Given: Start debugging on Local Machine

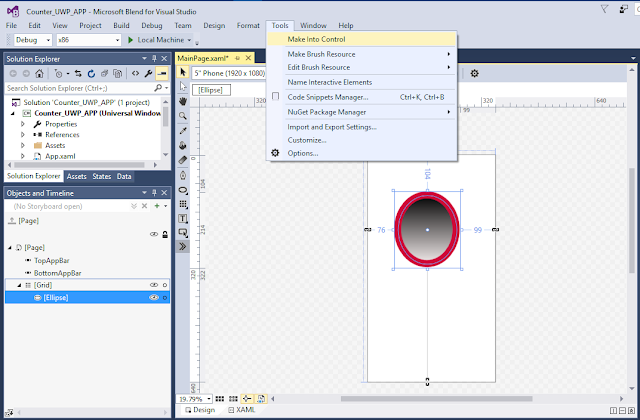Looking at the screenshot, I should click(156, 40).
